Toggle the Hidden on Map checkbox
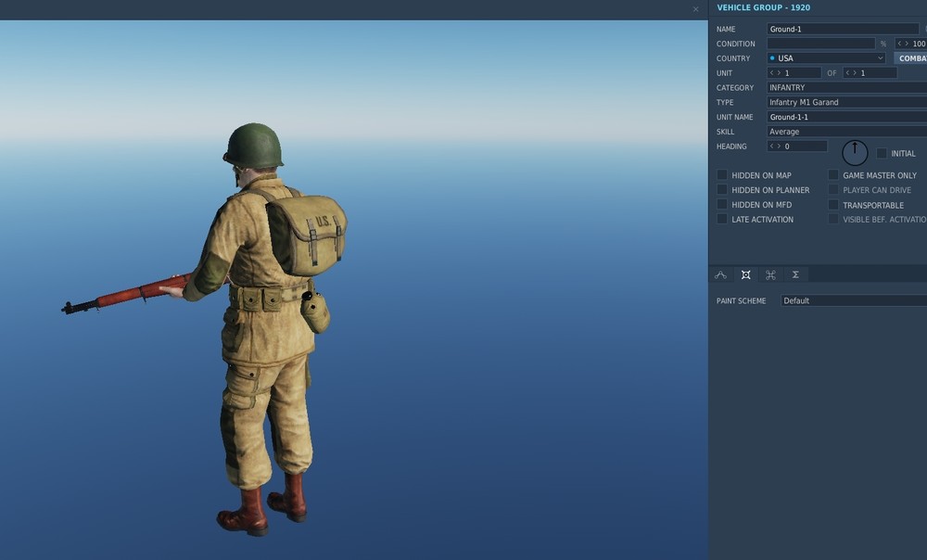The height and width of the screenshot is (560, 927). click(x=722, y=175)
